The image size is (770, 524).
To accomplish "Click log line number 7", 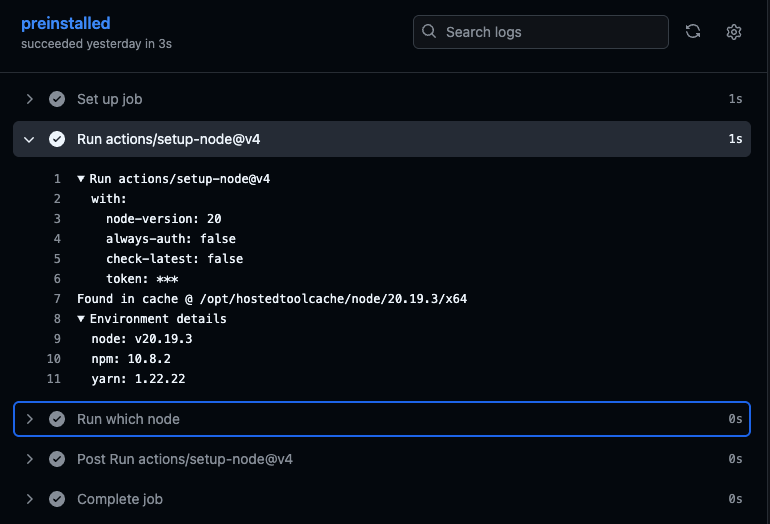I will point(57,299).
